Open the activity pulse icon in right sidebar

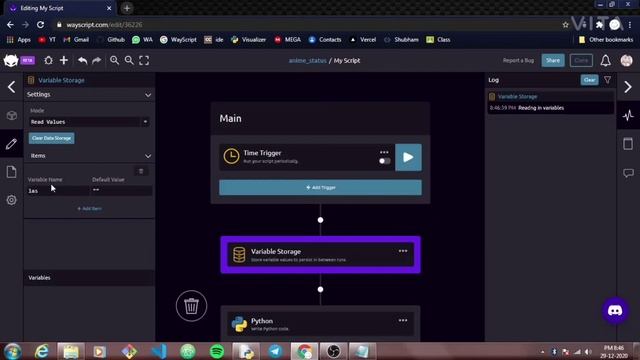tap(628, 116)
